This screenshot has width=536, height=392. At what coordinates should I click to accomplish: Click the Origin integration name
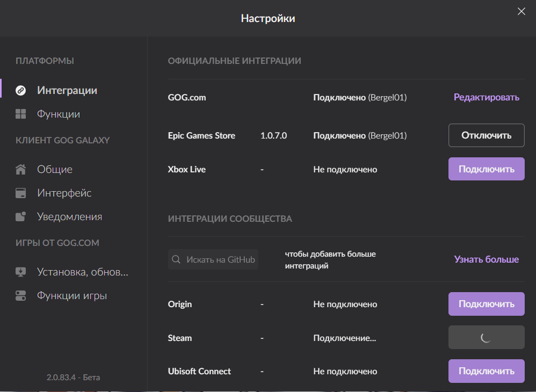(x=180, y=304)
